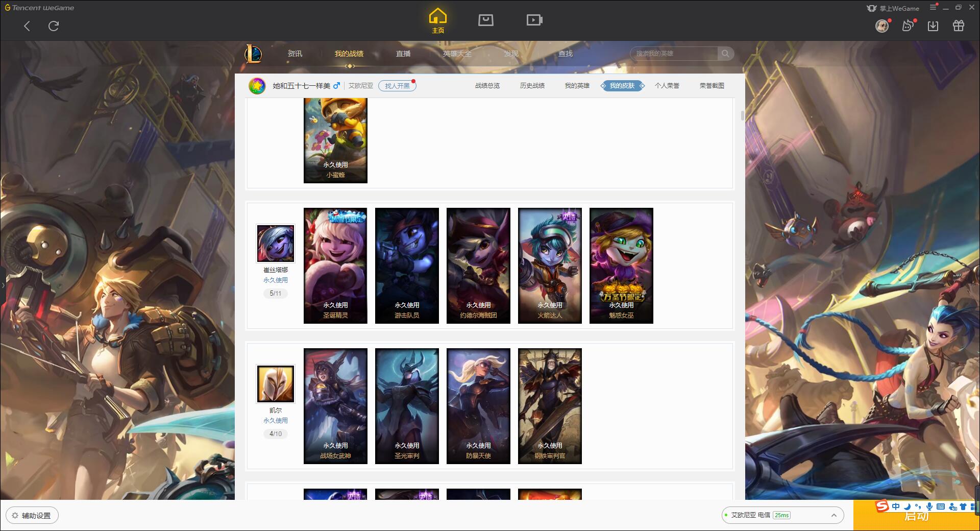Viewport: 980px width, 531px height.
Task: Click the Sogou punctuation toggle icon
Action: tap(918, 506)
